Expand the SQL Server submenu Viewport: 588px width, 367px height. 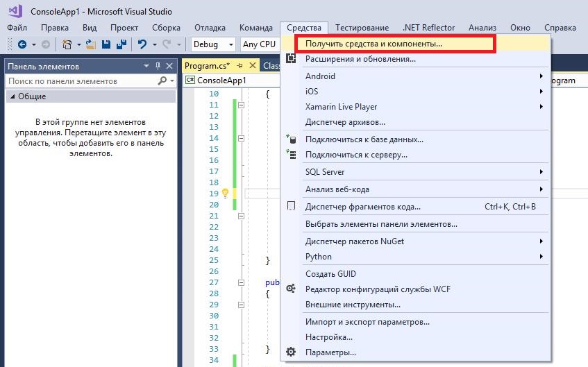tap(416, 171)
